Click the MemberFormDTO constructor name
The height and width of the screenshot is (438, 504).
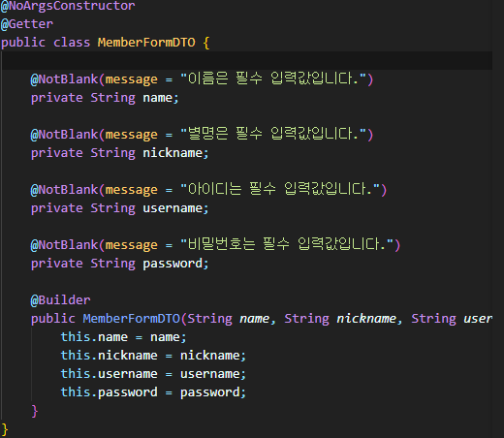(131, 319)
